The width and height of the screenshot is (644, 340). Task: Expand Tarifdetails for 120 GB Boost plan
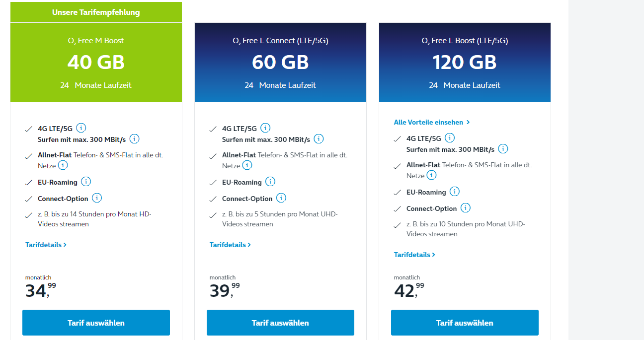point(414,255)
